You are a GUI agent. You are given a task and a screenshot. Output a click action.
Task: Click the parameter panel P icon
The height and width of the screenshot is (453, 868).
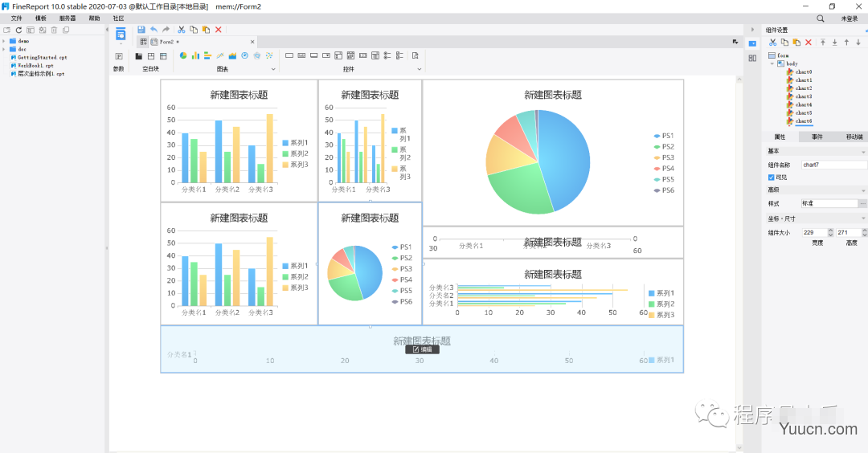point(118,56)
